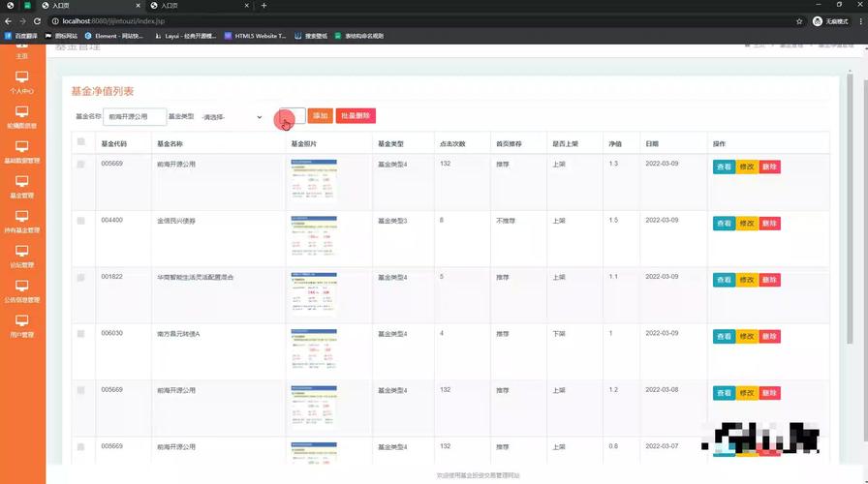Reload the page with browser refresh
Image resolution: width=868 pixels, height=484 pixels.
click(36, 20)
